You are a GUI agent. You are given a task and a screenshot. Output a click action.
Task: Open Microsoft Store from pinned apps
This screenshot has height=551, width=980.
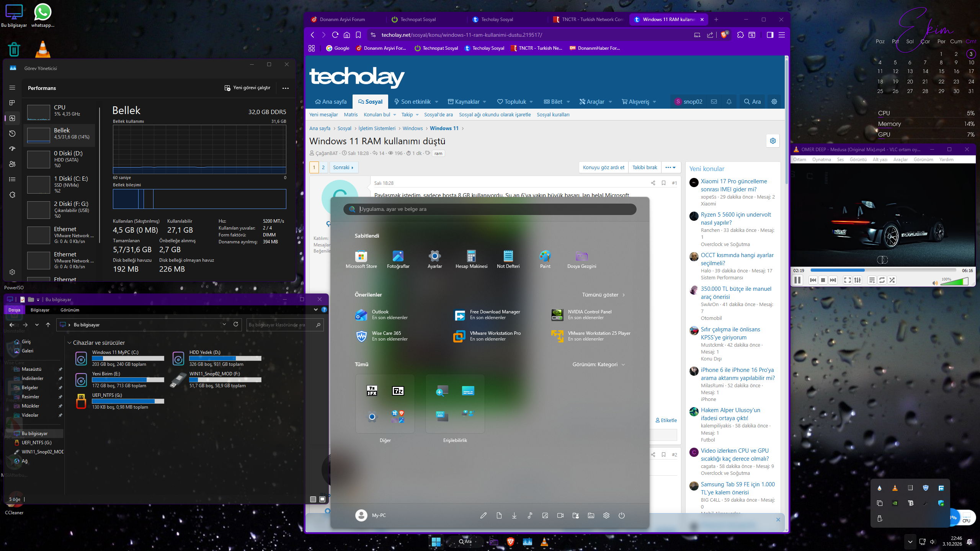[361, 259]
